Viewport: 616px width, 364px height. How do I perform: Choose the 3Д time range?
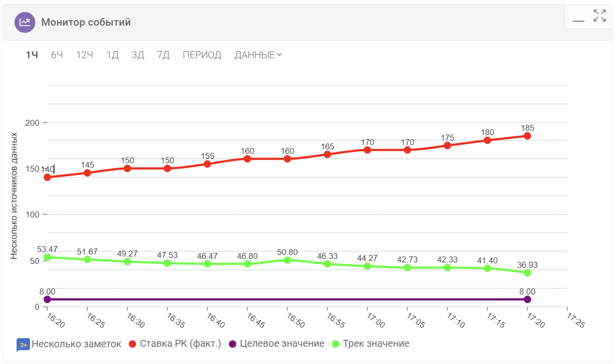coord(138,55)
